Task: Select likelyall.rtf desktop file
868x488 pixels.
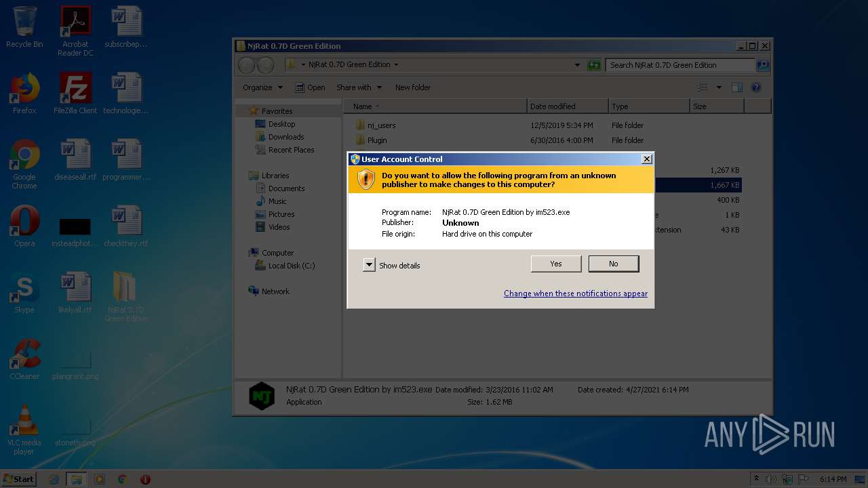Action: point(75,293)
